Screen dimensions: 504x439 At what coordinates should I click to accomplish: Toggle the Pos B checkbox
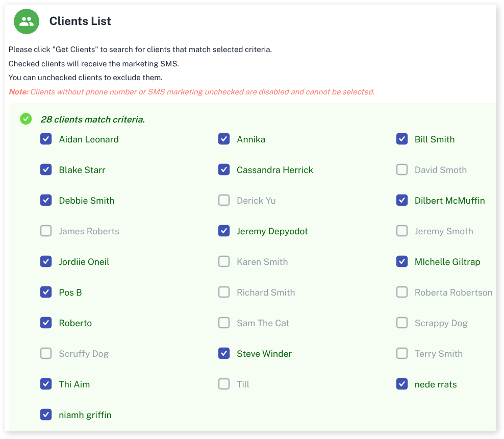[x=46, y=292]
